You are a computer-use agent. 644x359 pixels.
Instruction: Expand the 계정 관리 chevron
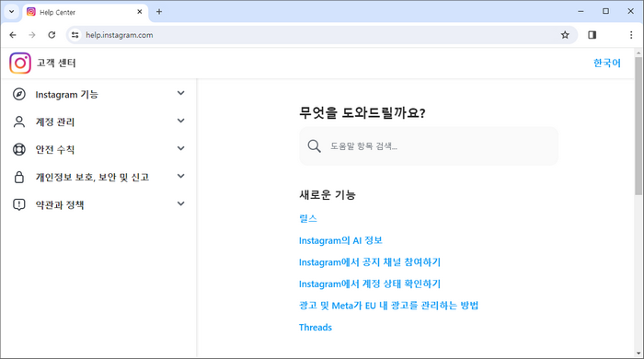(x=180, y=121)
